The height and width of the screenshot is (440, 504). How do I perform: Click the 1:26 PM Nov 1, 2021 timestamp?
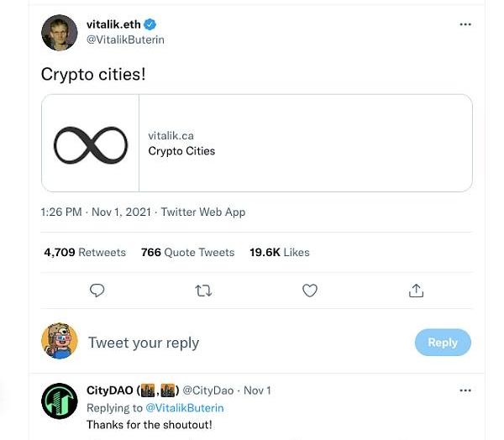(96, 212)
